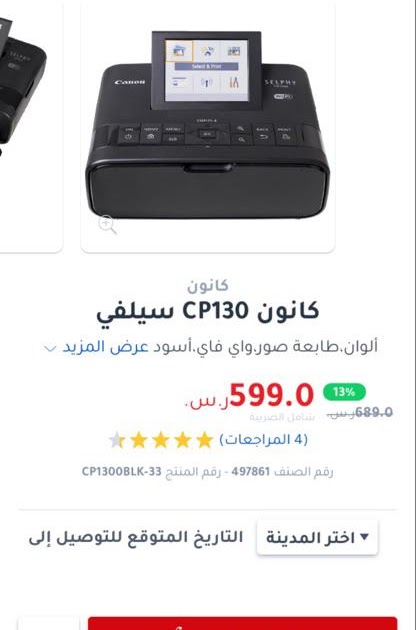Click the triangle arrow in city selector
The width and height of the screenshot is (416, 630).
coord(364,537)
